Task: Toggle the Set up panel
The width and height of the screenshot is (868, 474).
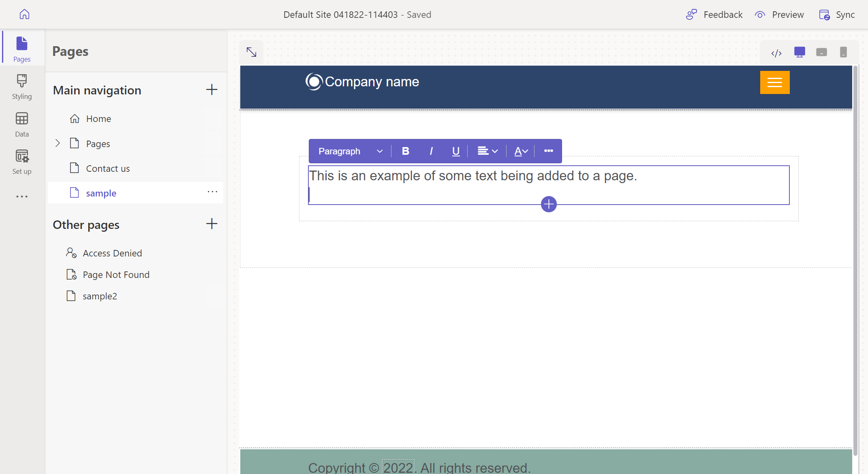Action: pos(21,162)
